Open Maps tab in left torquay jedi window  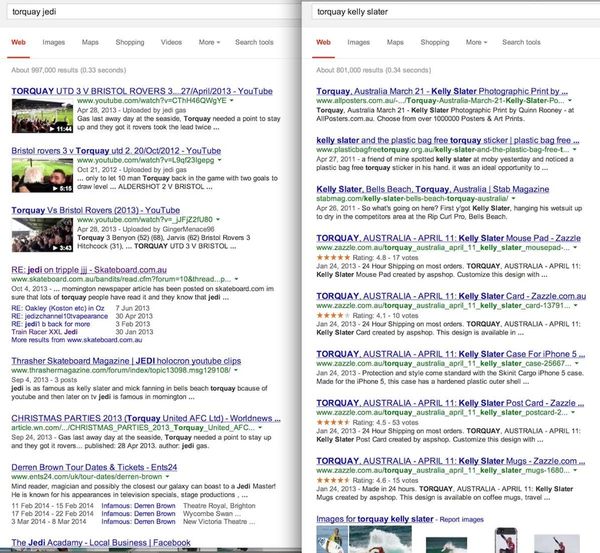point(90,42)
